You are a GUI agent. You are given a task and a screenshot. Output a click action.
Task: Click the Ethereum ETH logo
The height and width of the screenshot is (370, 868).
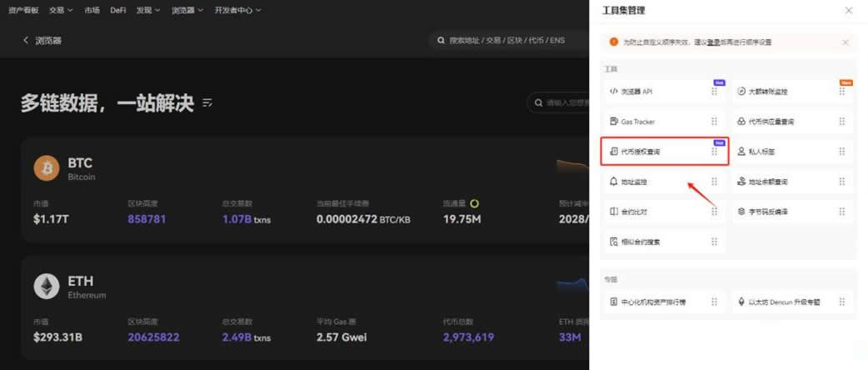point(47,287)
